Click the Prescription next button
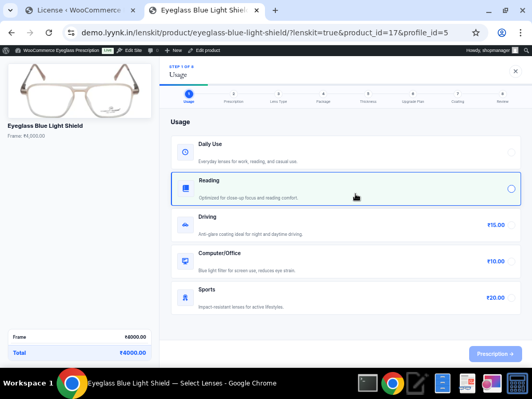 click(495, 354)
